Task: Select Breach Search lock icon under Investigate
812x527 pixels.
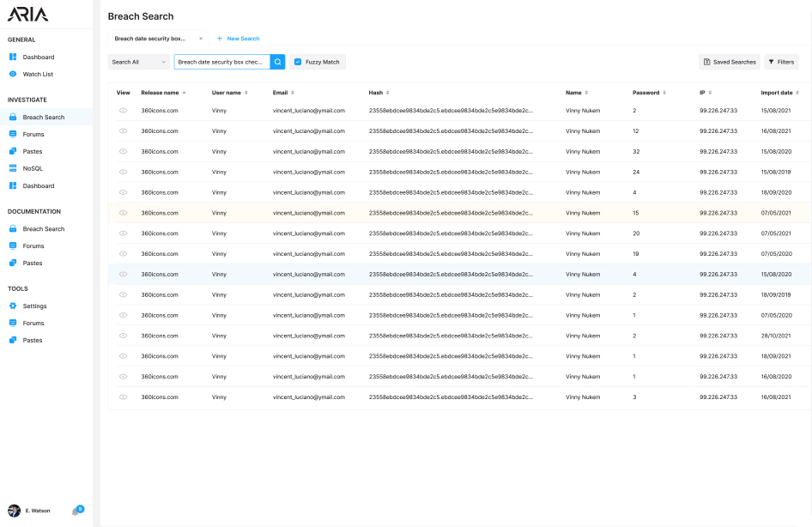Action: [13, 117]
